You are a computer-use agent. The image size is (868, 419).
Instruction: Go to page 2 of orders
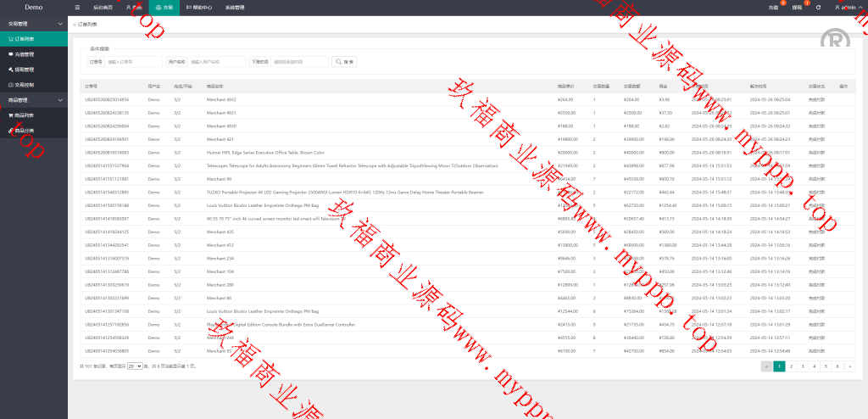coord(790,366)
